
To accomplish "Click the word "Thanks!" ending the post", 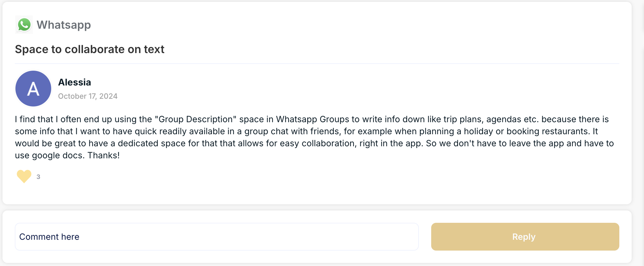I will point(104,155).
